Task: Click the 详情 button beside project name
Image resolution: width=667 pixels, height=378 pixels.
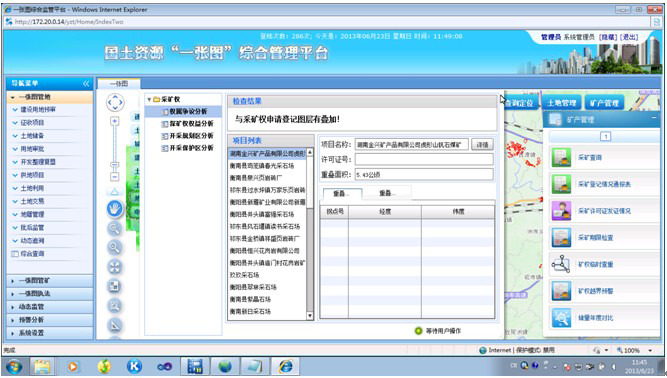Action: [x=482, y=145]
